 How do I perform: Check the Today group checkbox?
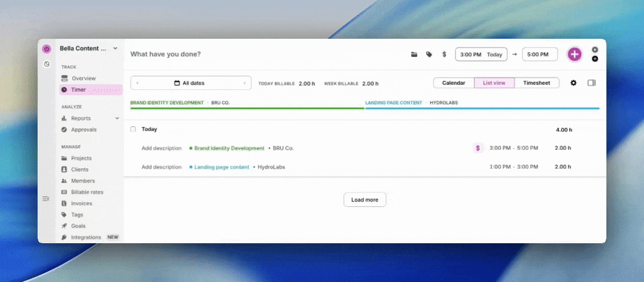pyautogui.click(x=133, y=129)
